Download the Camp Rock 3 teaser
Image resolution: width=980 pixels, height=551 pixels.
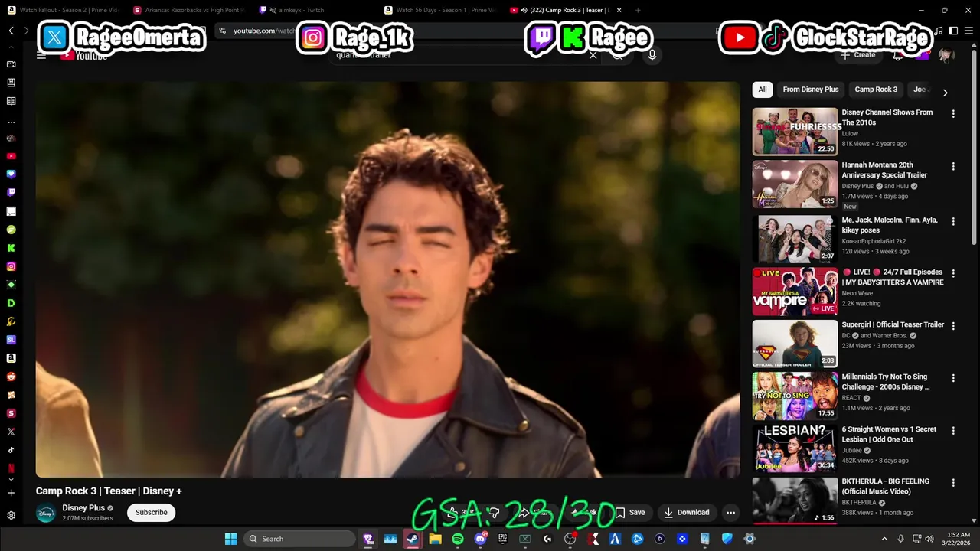(x=687, y=513)
